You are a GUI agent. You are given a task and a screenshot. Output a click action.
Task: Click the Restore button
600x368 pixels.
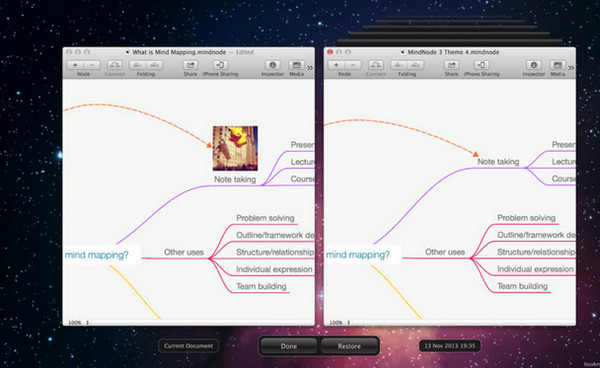tap(349, 346)
